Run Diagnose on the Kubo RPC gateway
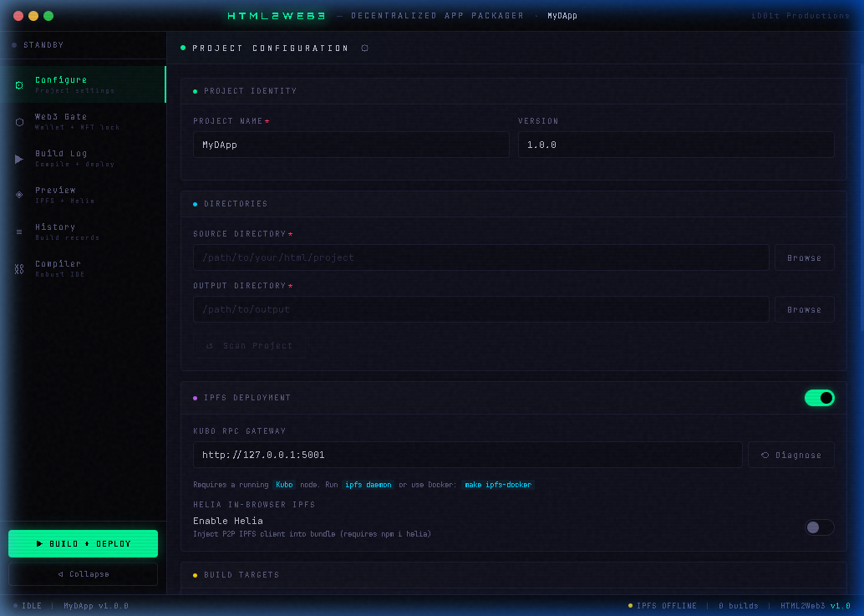Screen dimensions: 864x616 click(791, 456)
